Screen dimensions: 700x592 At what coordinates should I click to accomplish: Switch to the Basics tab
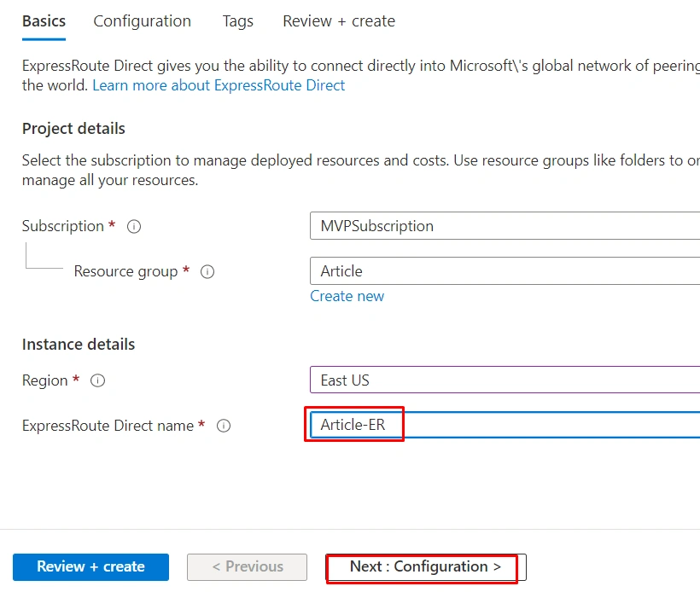tap(44, 21)
